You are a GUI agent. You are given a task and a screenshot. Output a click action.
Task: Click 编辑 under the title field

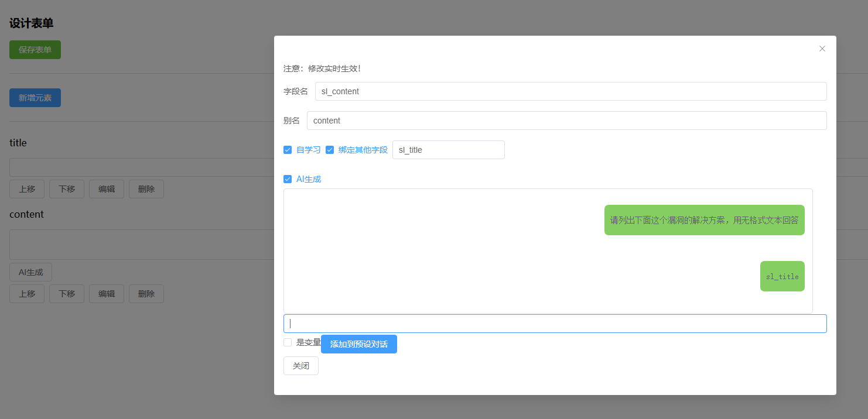(107, 189)
